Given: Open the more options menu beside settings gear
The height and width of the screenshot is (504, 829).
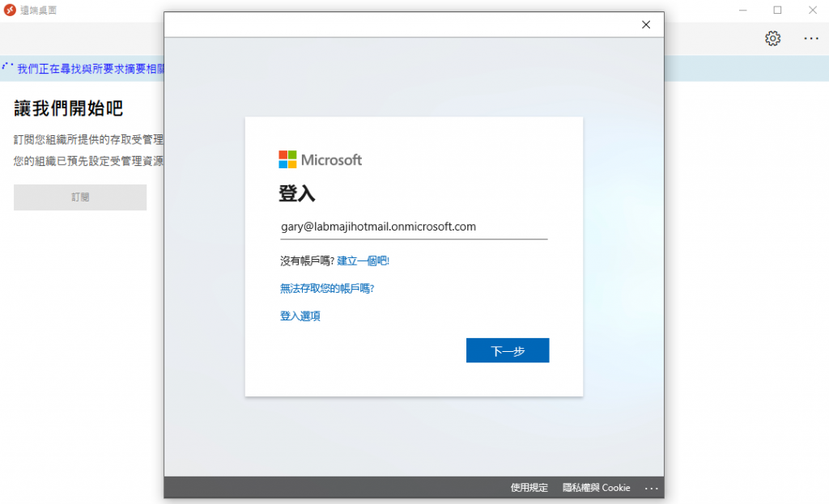Looking at the screenshot, I should (x=811, y=39).
